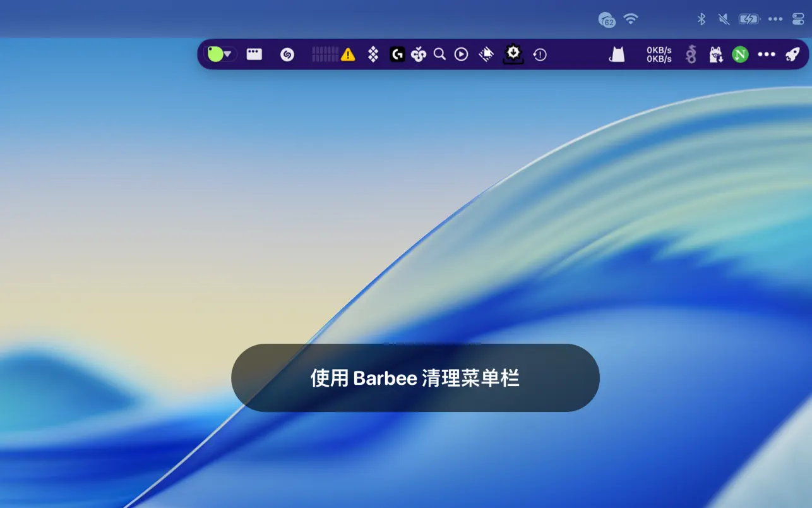Open the Shazam icon
Screen dimensions: 812x508
pyautogui.click(x=287, y=55)
